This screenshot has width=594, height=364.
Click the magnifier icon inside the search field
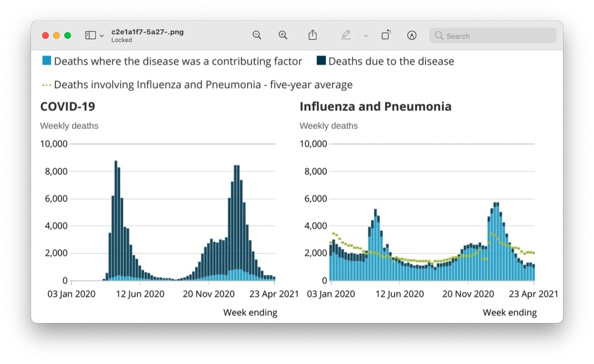coord(439,36)
